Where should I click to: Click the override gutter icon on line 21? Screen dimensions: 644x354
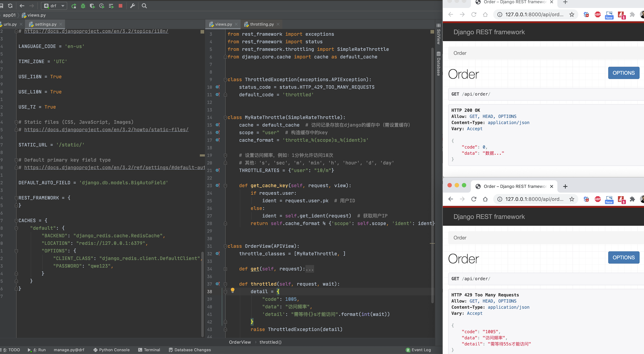click(217, 170)
